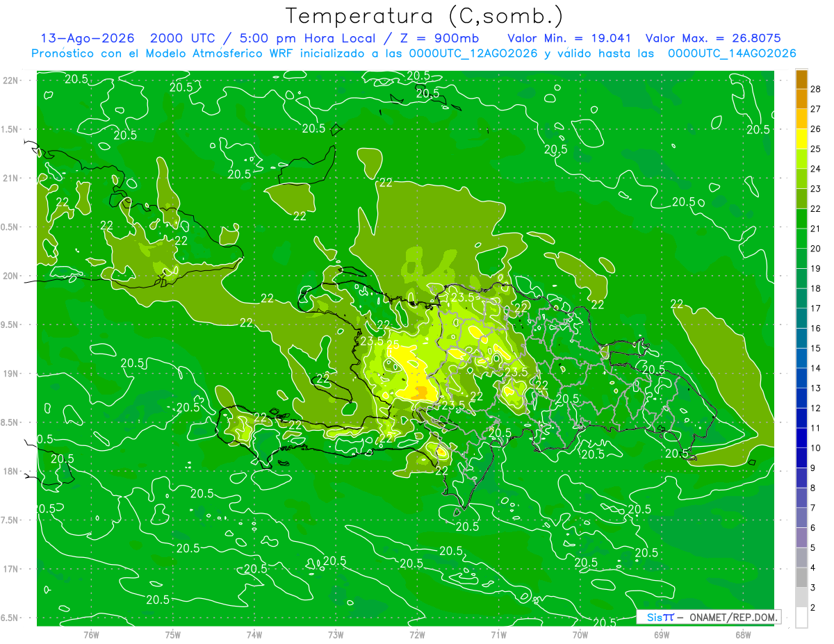This screenshot has height=644, width=834.
Task: Click the purple color bar segment between 5 and 6
Action: 801,538
